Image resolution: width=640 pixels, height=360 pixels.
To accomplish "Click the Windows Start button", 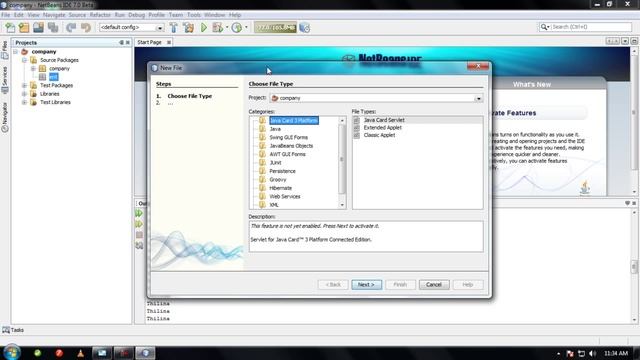I will (x=11, y=353).
